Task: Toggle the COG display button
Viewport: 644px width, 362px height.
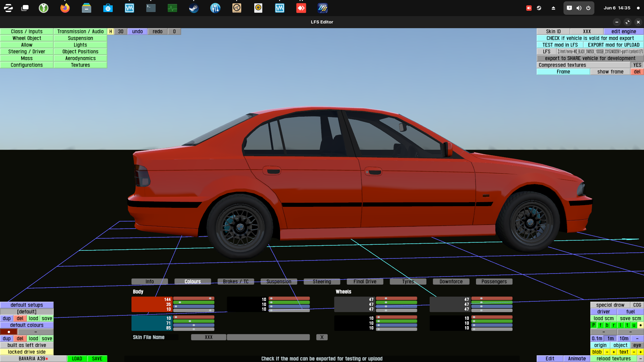Action: [x=637, y=305]
